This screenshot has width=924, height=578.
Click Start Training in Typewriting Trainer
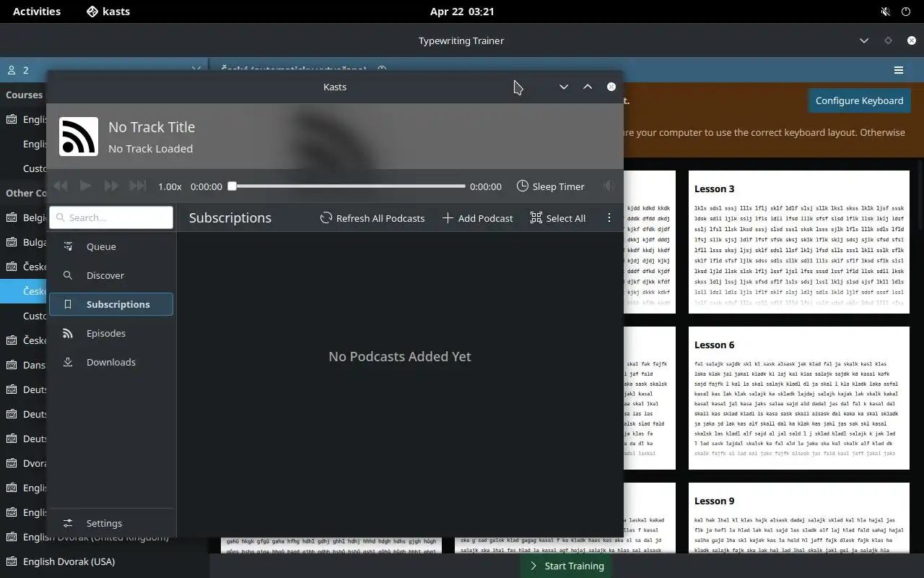point(567,566)
